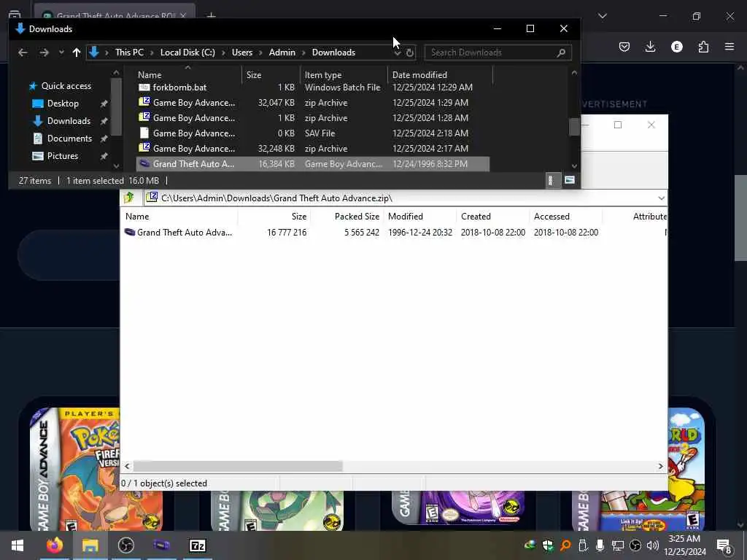This screenshot has width=747, height=560.
Task: Sort 7-Zip list by Modified column
Action: (x=406, y=216)
